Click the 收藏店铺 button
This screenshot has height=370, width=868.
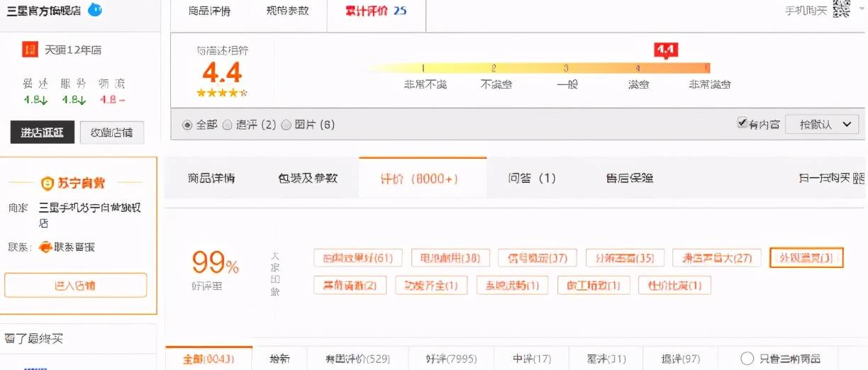(112, 132)
